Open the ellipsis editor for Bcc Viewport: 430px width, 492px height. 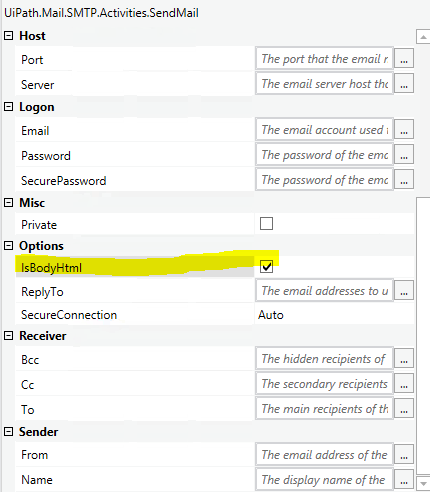coord(404,359)
